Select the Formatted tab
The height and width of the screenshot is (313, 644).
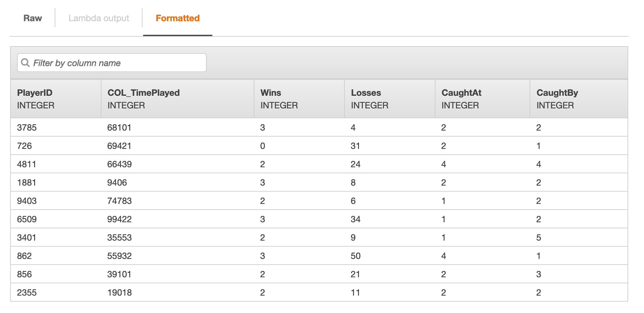click(178, 18)
